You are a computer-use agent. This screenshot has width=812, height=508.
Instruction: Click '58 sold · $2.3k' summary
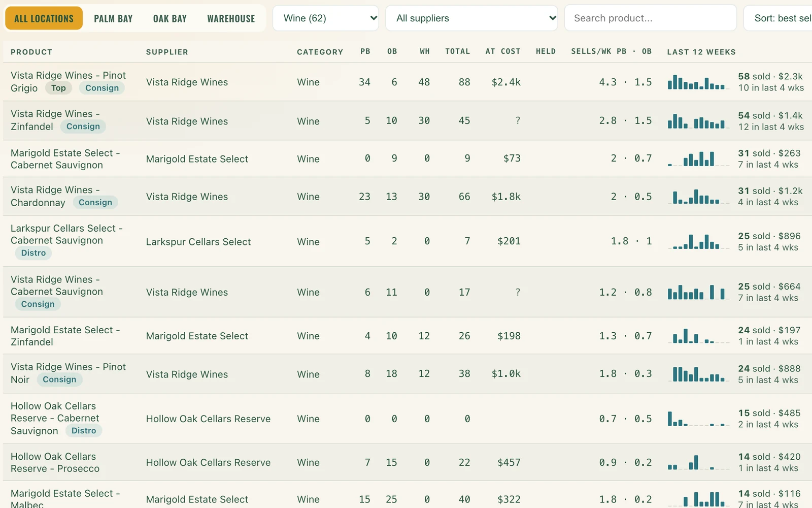point(770,76)
